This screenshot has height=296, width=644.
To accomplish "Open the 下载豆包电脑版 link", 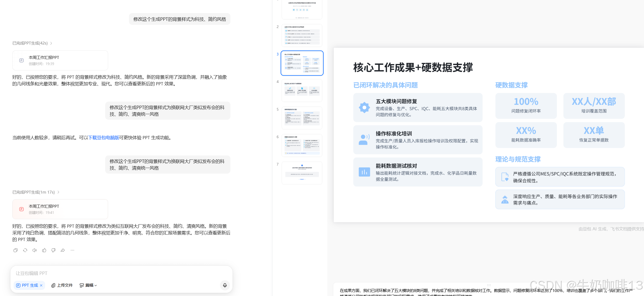I will point(104,138).
